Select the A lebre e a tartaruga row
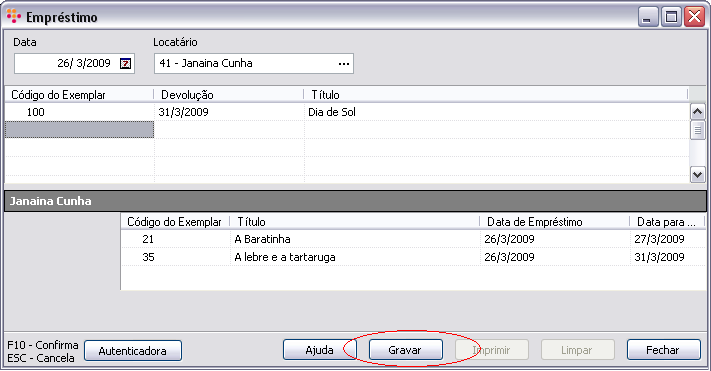 click(414, 257)
